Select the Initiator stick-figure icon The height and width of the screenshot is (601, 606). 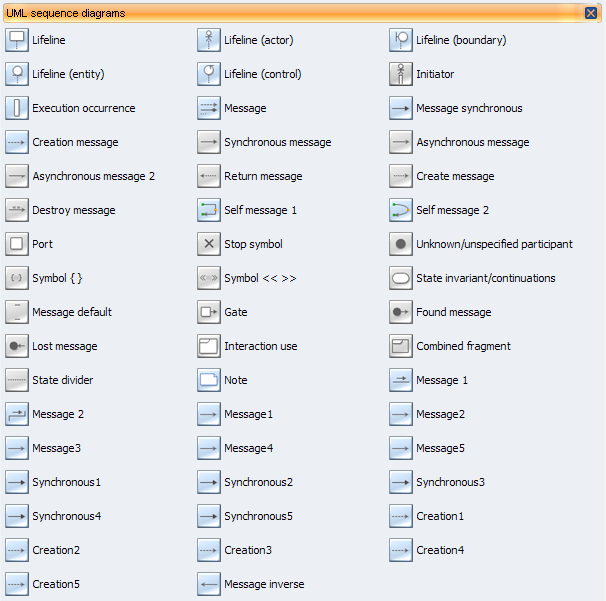[401, 74]
